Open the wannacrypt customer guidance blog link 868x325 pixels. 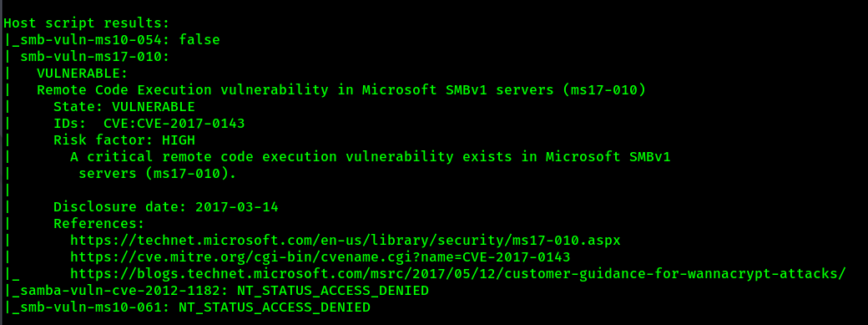click(x=458, y=275)
